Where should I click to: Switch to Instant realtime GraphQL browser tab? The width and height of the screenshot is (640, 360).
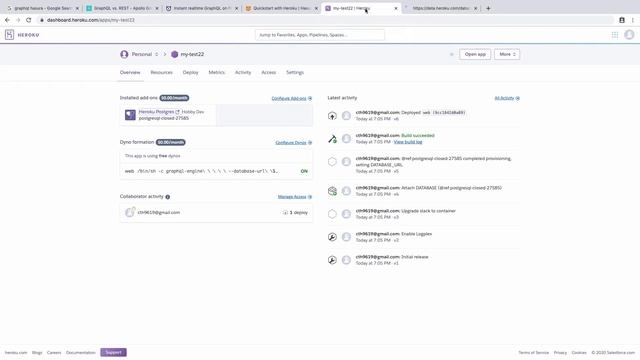[202, 8]
